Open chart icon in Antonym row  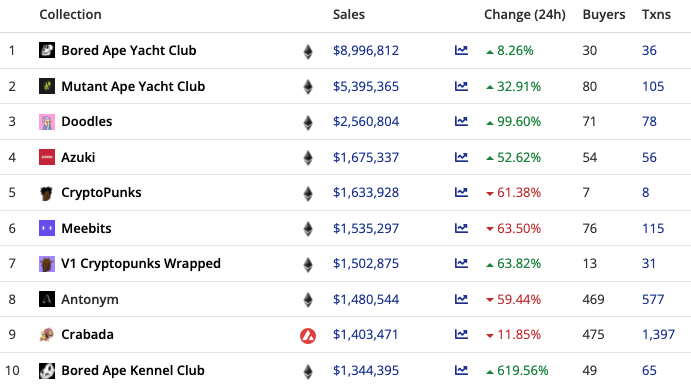(x=461, y=299)
